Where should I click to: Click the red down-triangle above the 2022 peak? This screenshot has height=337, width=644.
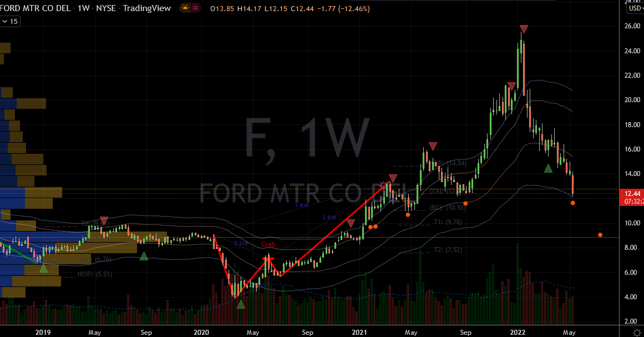524,29
